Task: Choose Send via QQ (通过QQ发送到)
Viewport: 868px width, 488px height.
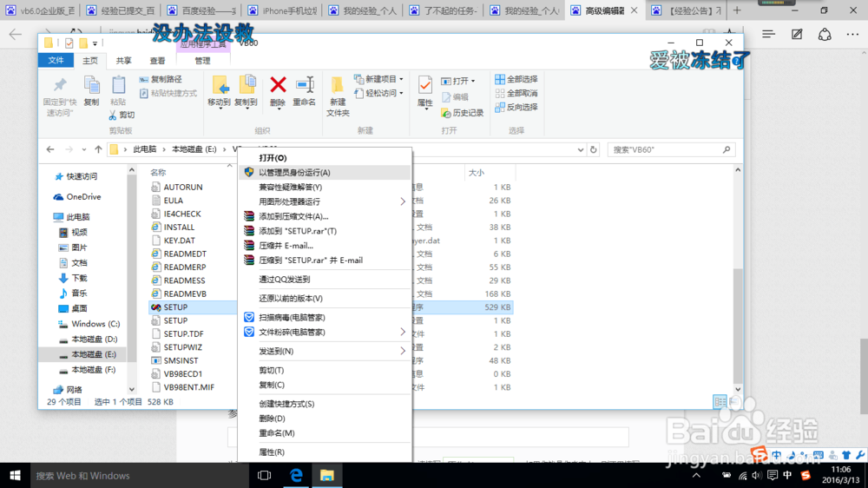Action: (325, 280)
